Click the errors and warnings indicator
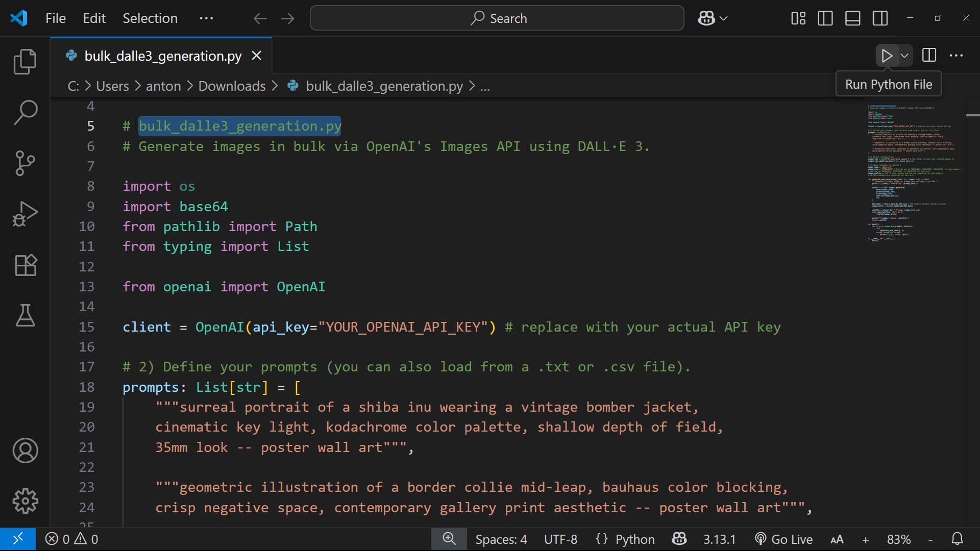 click(71, 539)
